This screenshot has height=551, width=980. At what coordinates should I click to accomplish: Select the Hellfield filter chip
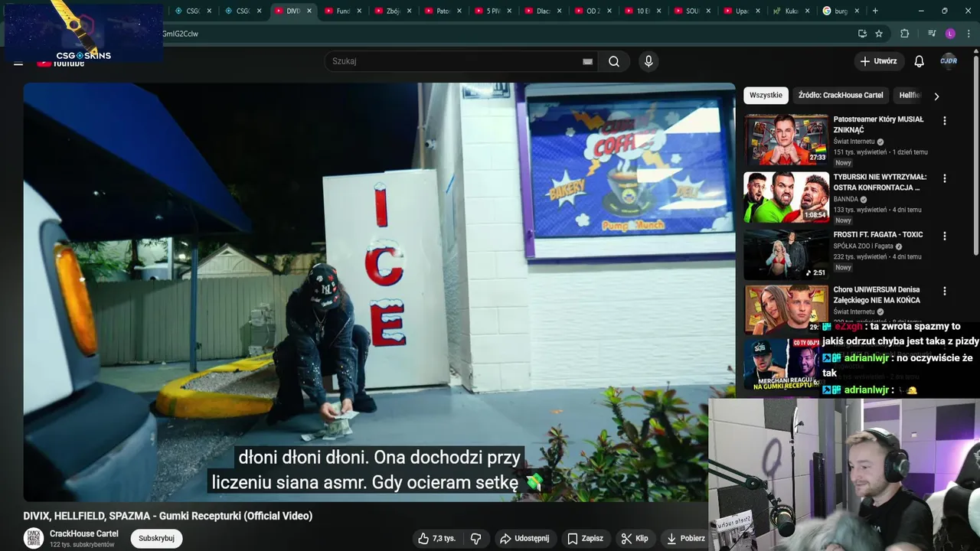tap(910, 96)
